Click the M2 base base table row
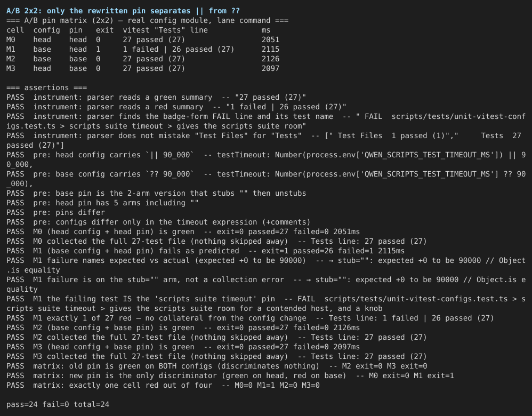Image resolution: width=532 pixels, height=416 pixels. tap(143, 59)
